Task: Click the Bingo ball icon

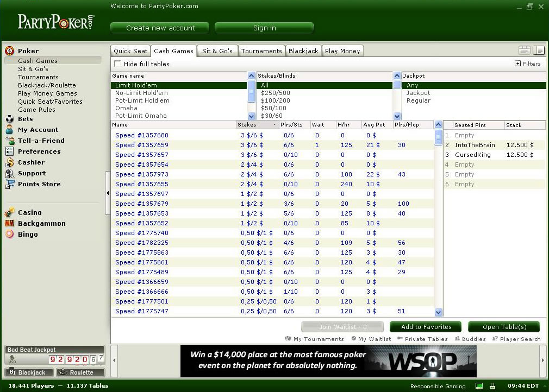Action: 9,234
